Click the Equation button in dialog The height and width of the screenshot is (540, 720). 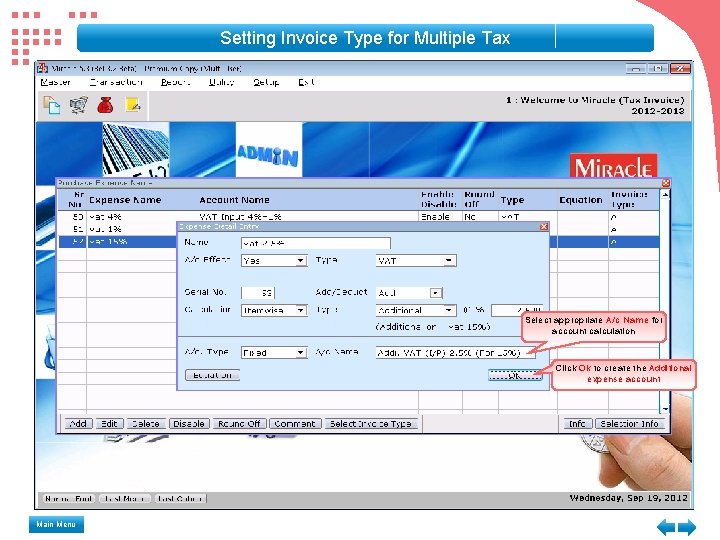click(x=212, y=375)
